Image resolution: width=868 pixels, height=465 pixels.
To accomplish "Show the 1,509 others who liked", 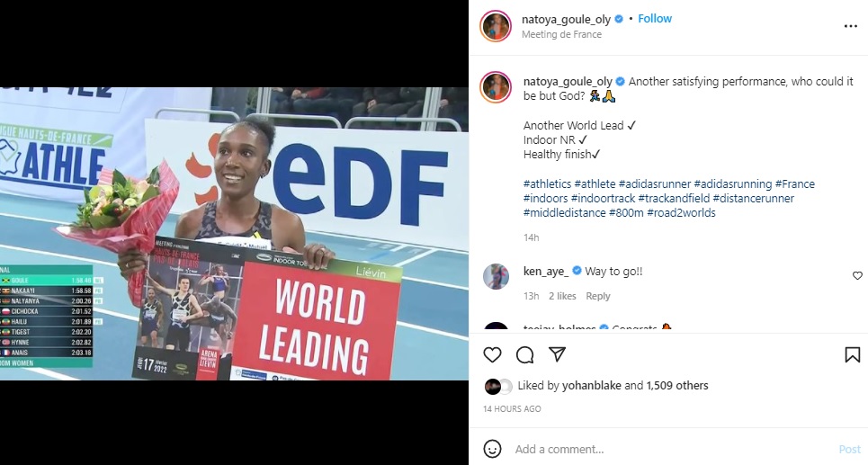I will tap(677, 385).
